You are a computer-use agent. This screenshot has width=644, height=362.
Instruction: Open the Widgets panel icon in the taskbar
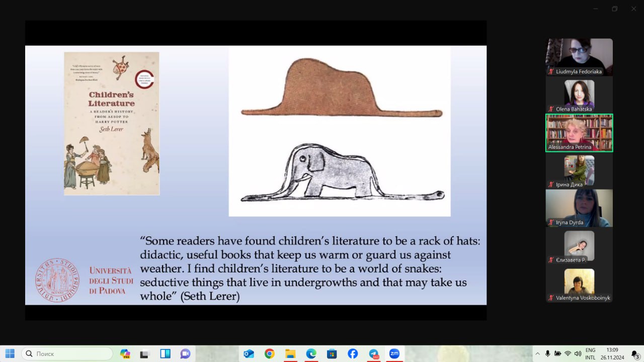165,353
